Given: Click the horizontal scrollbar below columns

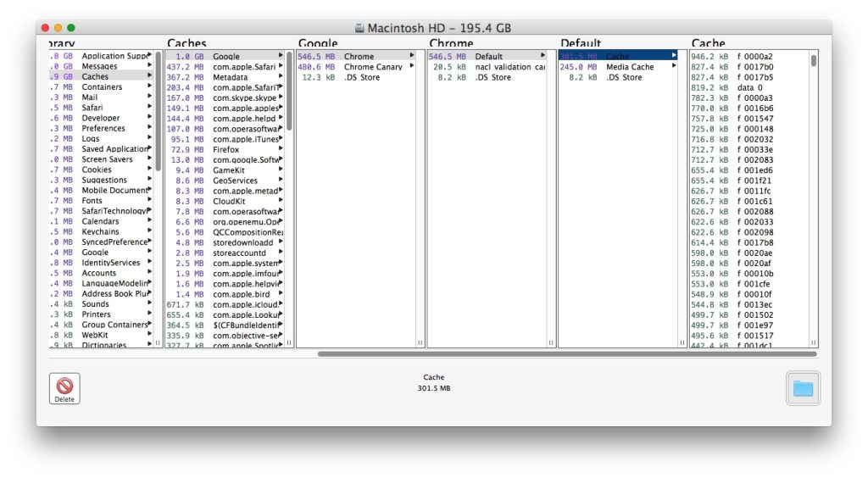Looking at the screenshot, I should click(567, 354).
